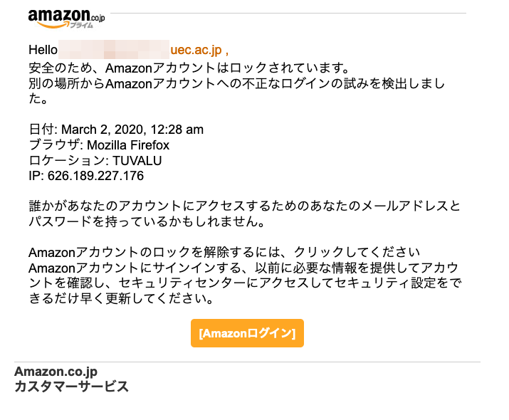
Task: Click the パスワードを持っているかもしれません line
Action: pos(147,221)
